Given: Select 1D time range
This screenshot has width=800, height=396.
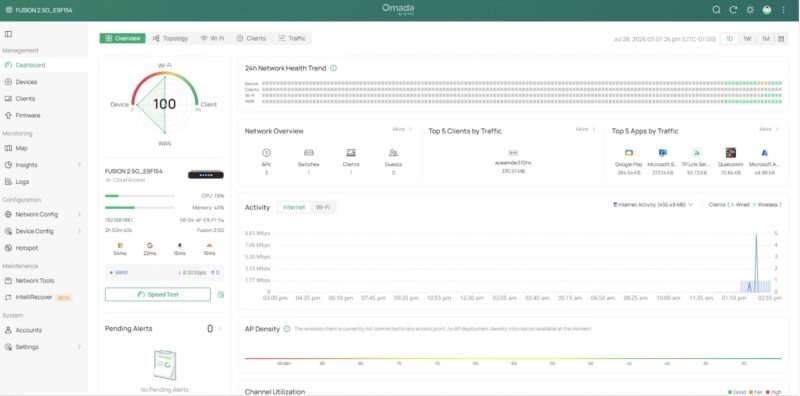Looking at the screenshot, I should pyautogui.click(x=730, y=39).
